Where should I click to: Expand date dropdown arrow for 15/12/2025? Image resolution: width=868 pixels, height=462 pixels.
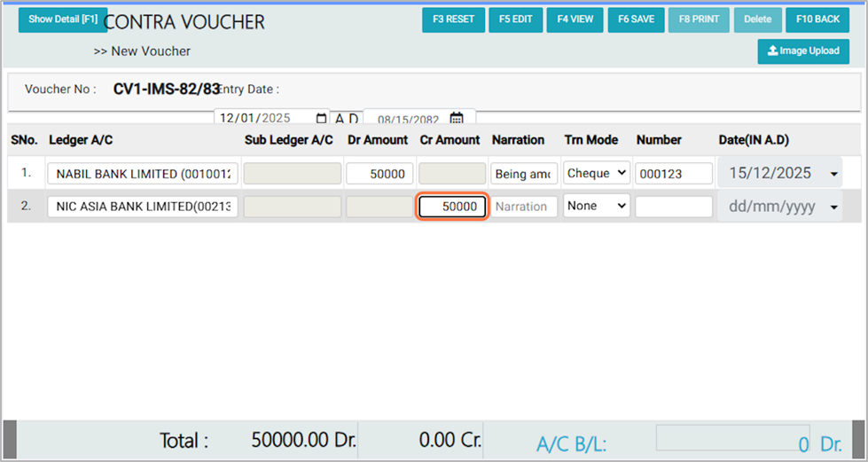coord(833,175)
